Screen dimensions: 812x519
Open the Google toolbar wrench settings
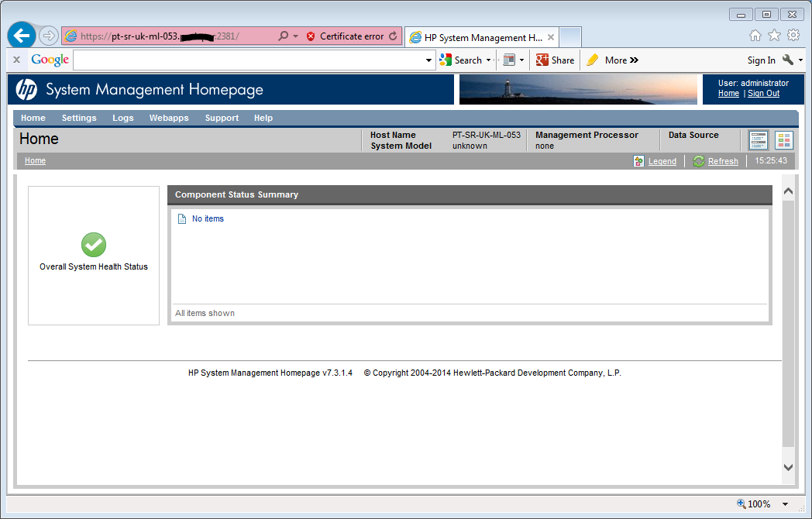[x=790, y=60]
